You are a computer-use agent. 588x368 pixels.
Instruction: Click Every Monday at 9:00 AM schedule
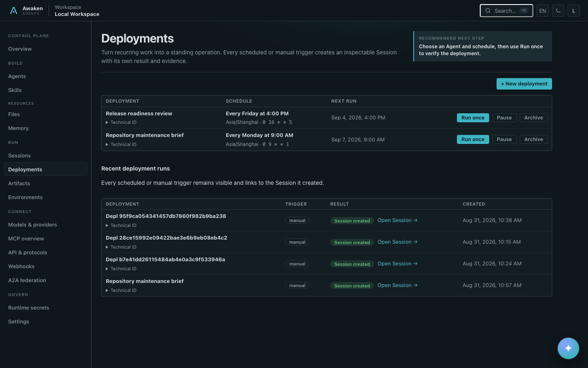[x=259, y=135]
